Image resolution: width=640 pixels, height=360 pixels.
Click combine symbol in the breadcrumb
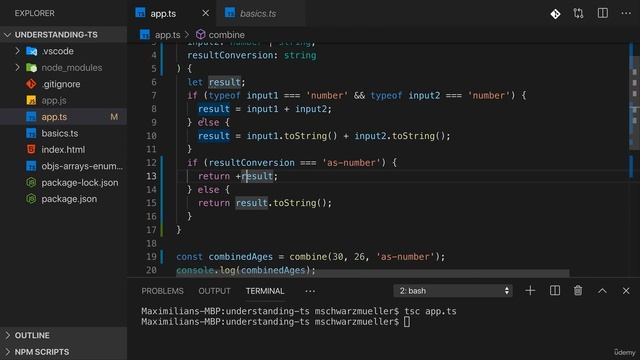(x=227, y=35)
